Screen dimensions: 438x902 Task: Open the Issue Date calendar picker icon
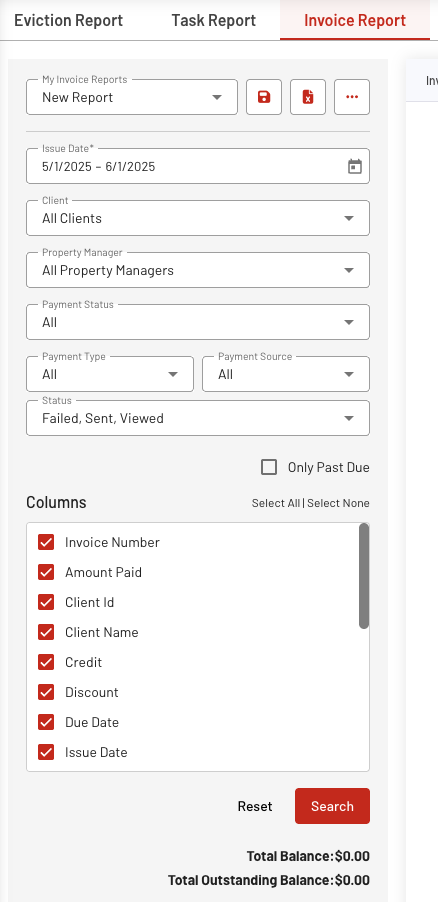point(355,167)
